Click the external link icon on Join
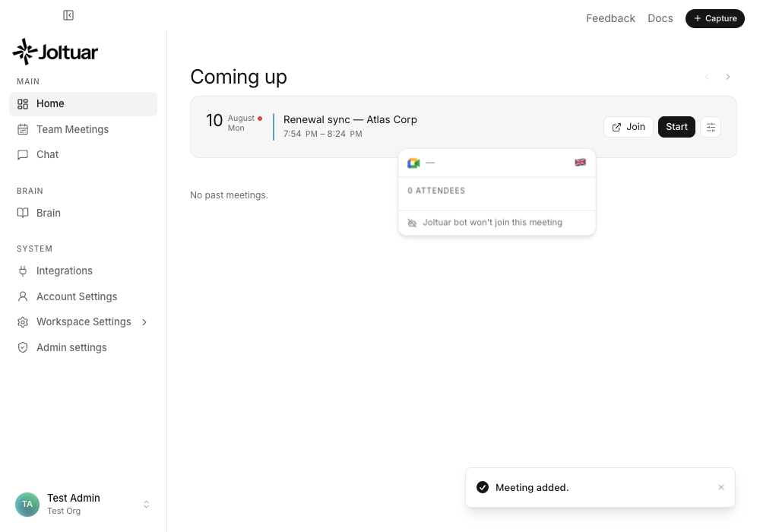 (x=616, y=128)
